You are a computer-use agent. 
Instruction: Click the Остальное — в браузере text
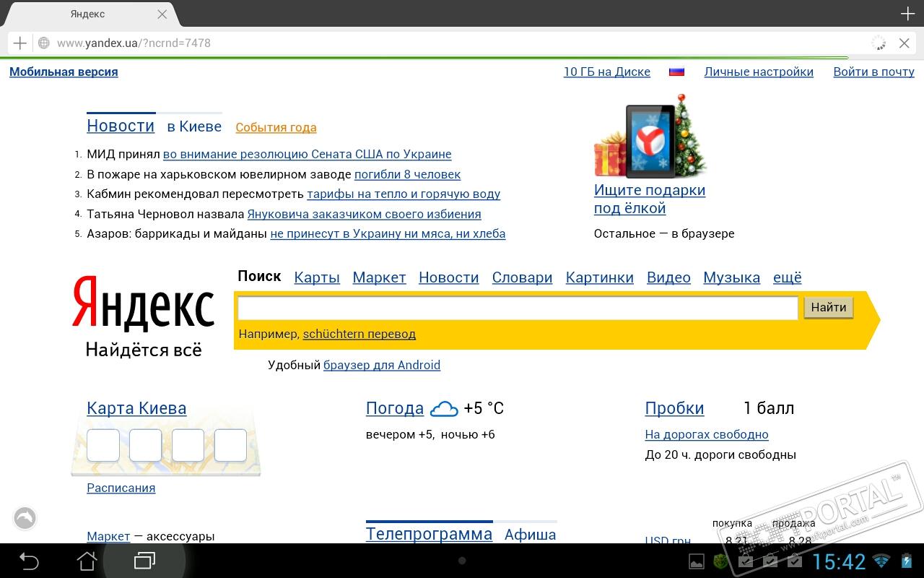pyautogui.click(x=664, y=233)
